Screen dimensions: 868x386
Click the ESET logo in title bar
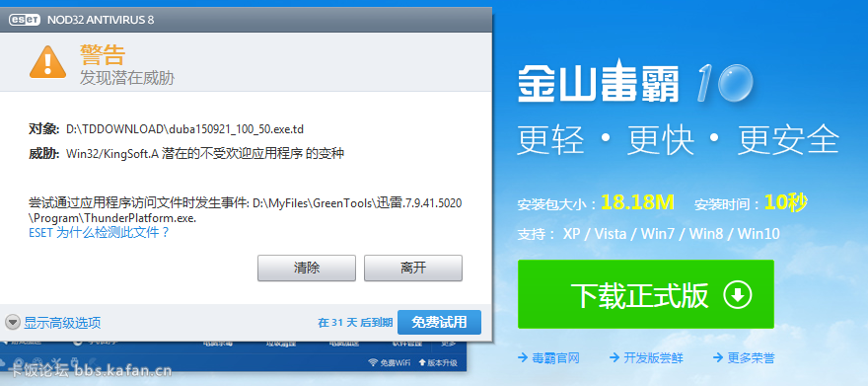pos(25,20)
